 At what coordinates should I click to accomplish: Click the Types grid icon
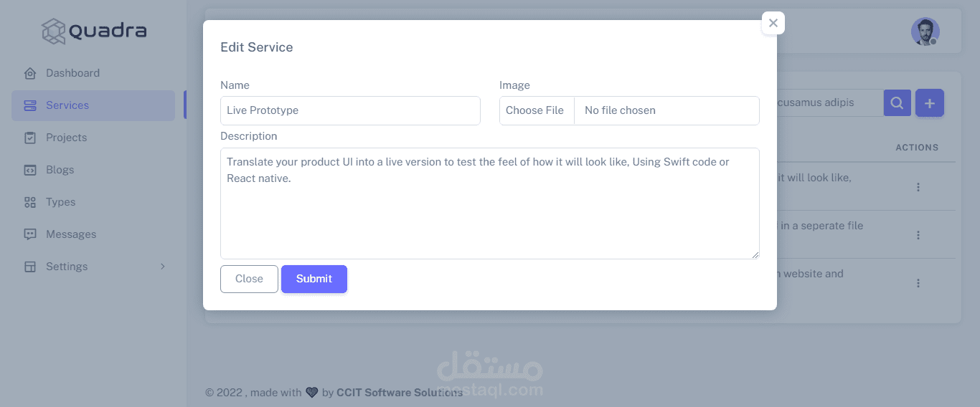[30, 202]
